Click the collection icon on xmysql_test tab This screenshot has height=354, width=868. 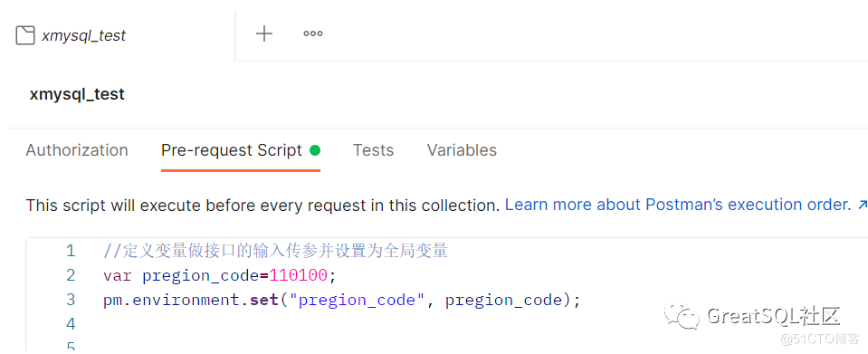(x=25, y=35)
